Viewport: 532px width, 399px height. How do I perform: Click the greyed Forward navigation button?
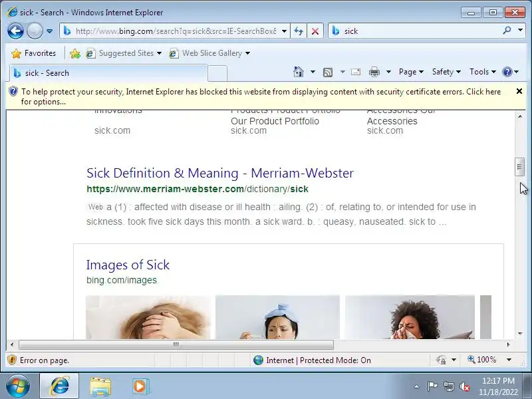pos(35,31)
